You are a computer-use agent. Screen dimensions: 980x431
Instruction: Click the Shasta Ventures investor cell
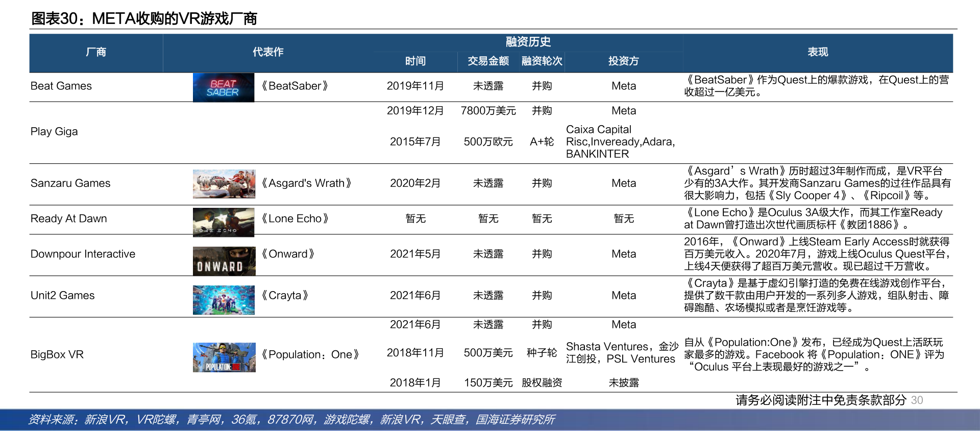coord(622,352)
